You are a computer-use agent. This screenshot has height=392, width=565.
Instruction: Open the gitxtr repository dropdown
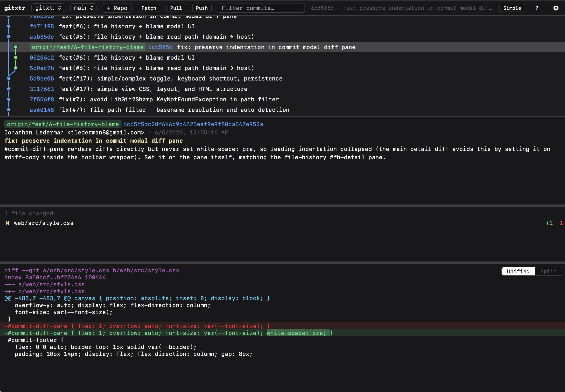pyautogui.click(x=48, y=8)
